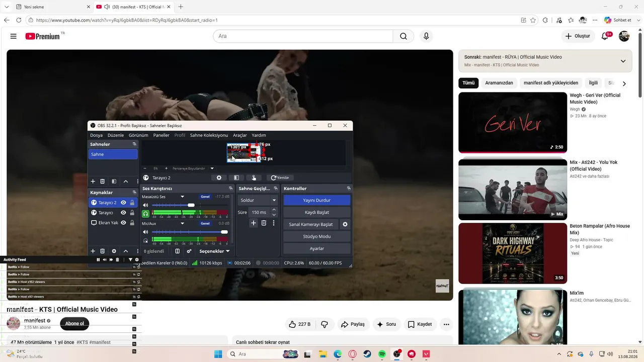The image size is (644, 362).
Task: Open Masaüstü Ses audio source dropdown
Action: (x=182, y=197)
